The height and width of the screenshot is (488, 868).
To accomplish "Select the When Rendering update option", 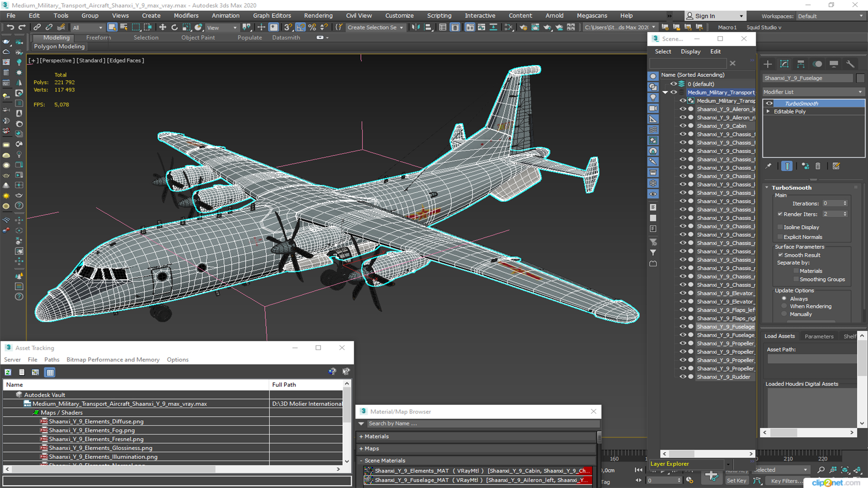I will pos(784,306).
